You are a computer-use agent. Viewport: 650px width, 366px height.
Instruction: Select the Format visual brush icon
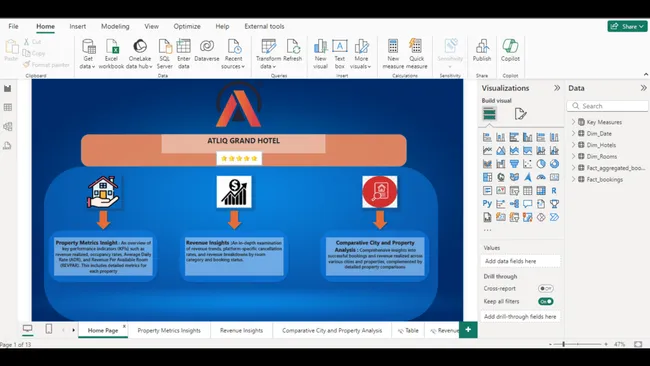click(520, 114)
